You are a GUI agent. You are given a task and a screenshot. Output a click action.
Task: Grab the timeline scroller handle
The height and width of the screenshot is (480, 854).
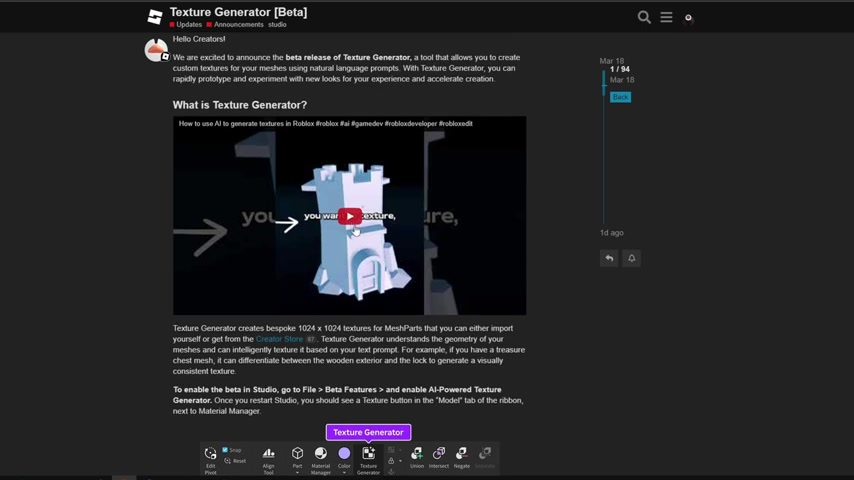click(x=603, y=83)
